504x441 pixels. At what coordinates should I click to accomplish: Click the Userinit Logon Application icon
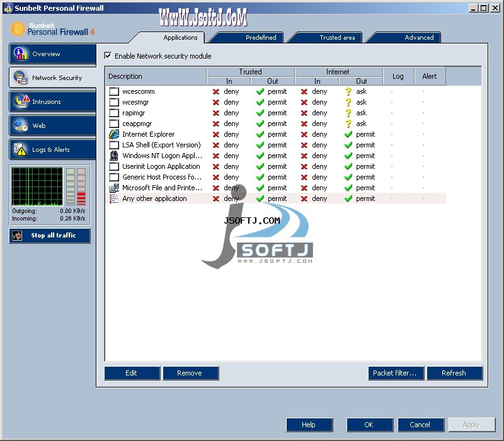114,166
